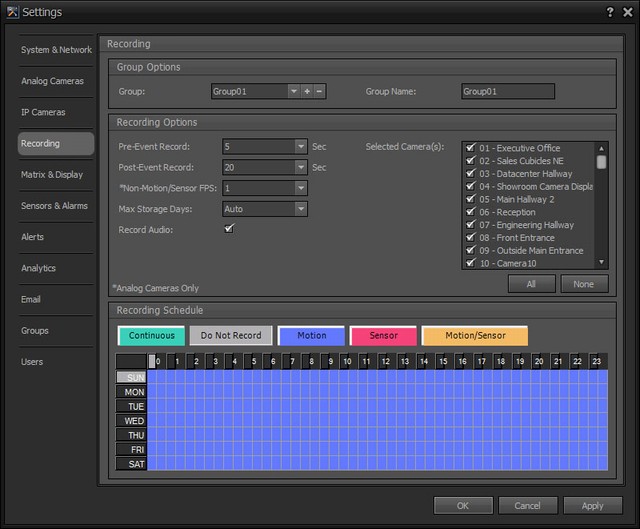Select Continuous recording mode swatch
This screenshot has height=529, width=640.
tap(151, 336)
